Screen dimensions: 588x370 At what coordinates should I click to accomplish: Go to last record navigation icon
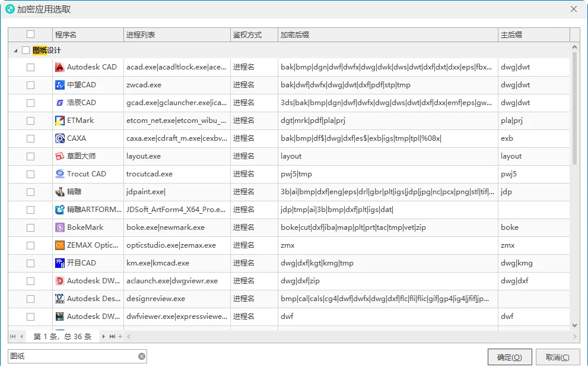112,337
